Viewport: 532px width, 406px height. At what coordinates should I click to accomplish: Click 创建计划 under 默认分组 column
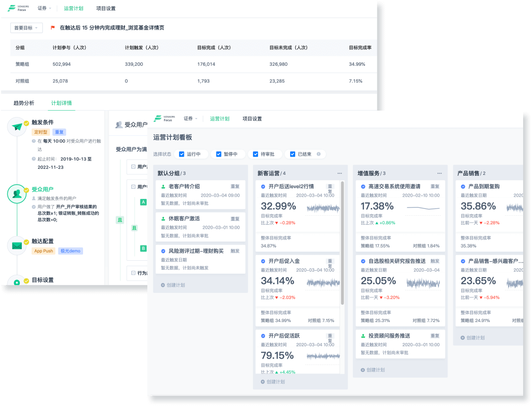coord(173,285)
